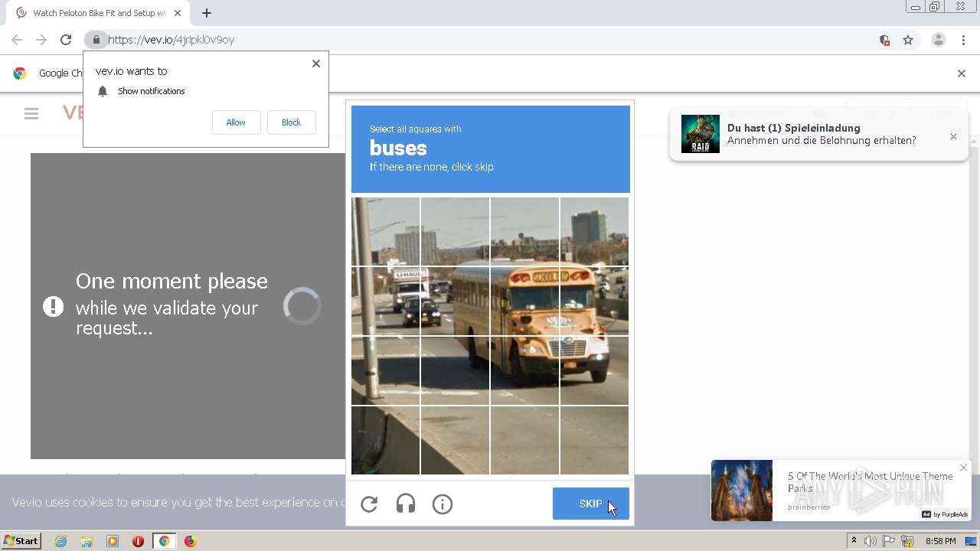The height and width of the screenshot is (551, 980).
Task: Click the loading spinner in the video area
Action: (x=302, y=306)
